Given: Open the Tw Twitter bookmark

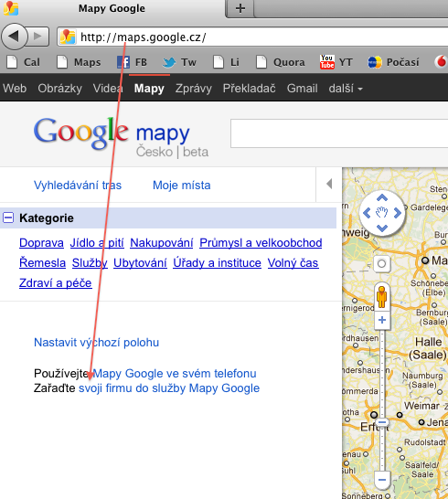Looking at the screenshot, I should coord(179,62).
